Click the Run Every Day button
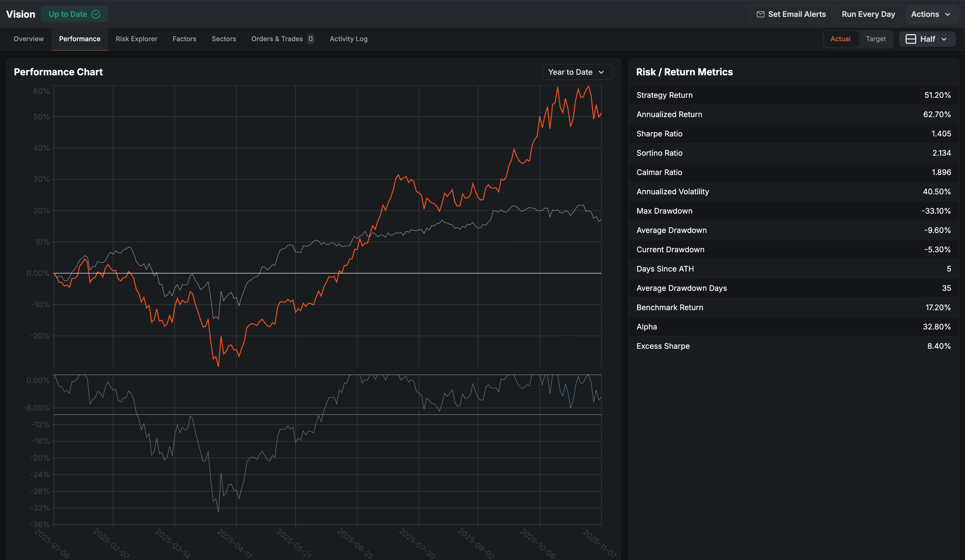965x560 pixels. point(868,14)
